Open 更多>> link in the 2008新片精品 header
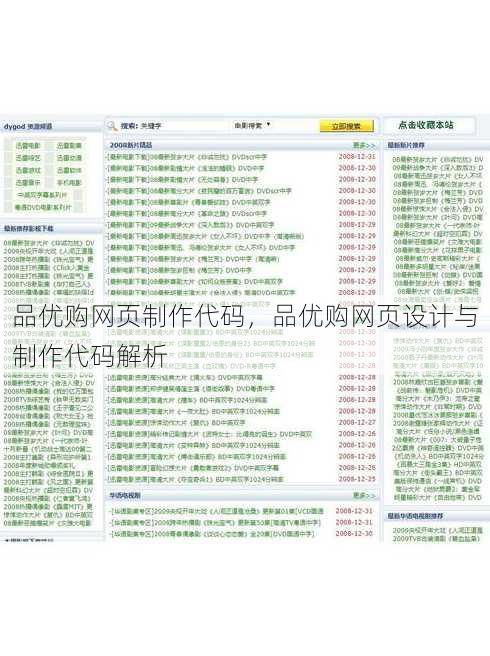Screen dimensions: 490x656 coord(364,145)
